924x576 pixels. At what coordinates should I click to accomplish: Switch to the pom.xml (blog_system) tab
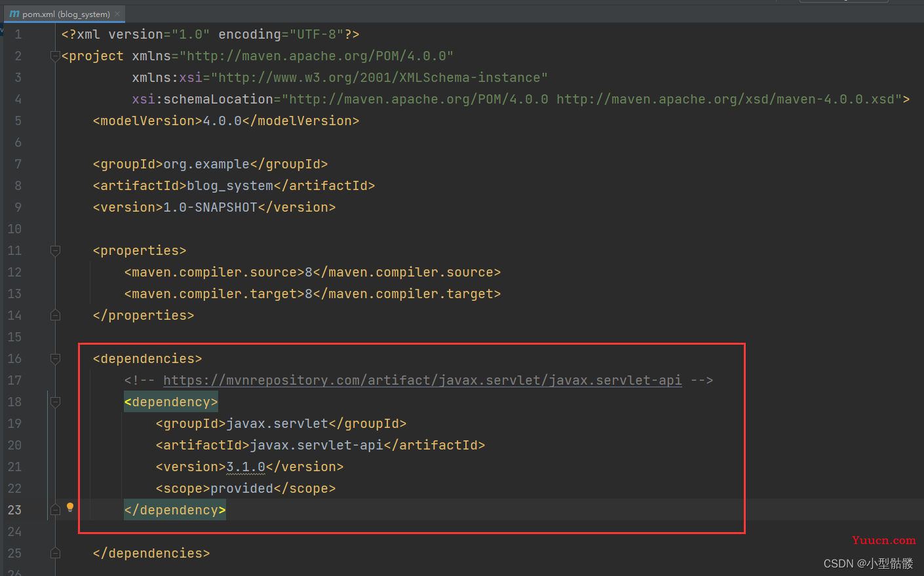[x=66, y=14]
